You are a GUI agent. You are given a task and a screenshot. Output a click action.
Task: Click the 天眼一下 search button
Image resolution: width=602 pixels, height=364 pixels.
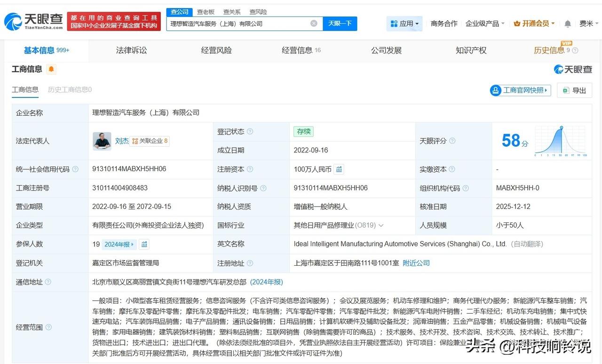340,24
